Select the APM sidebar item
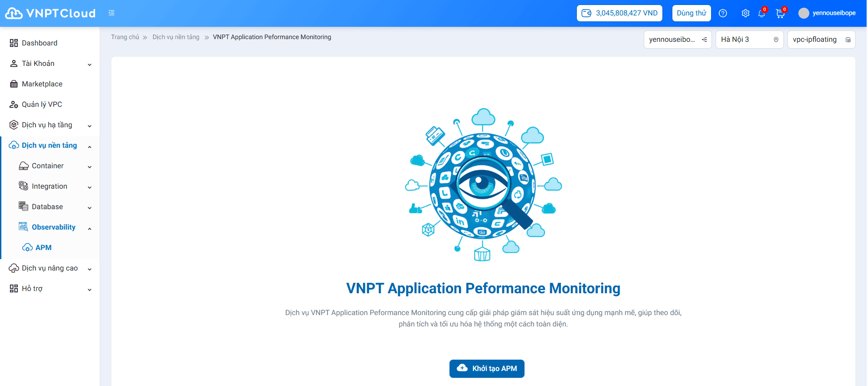This screenshot has width=868, height=386. tap(43, 248)
